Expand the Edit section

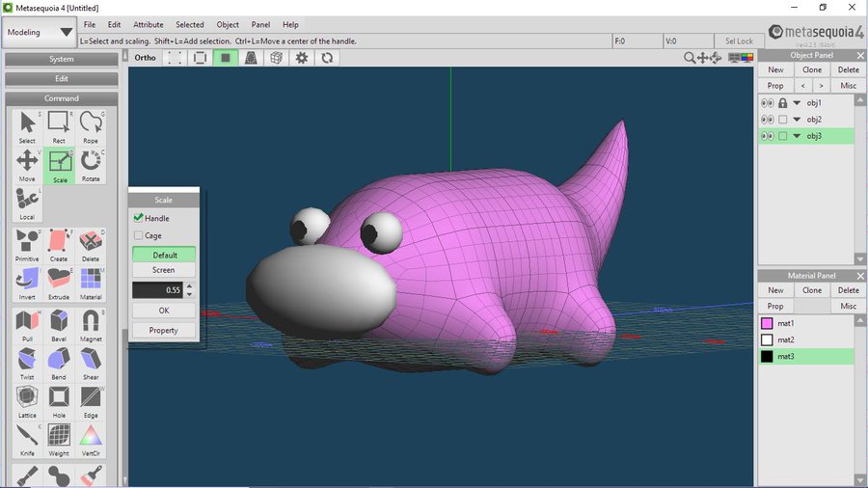(62, 78)
